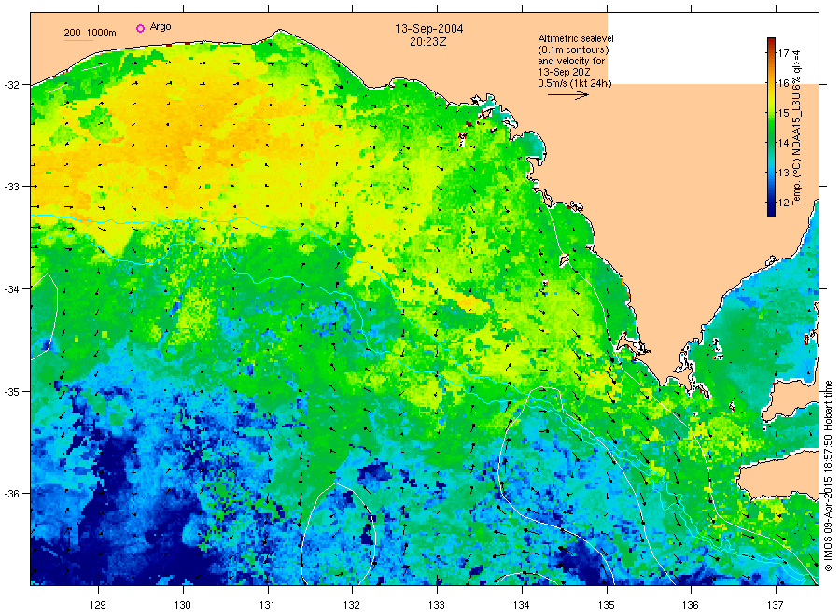Click the 132 longitude axis label
Screen dimensions: 840x616
tap(352, 605)
